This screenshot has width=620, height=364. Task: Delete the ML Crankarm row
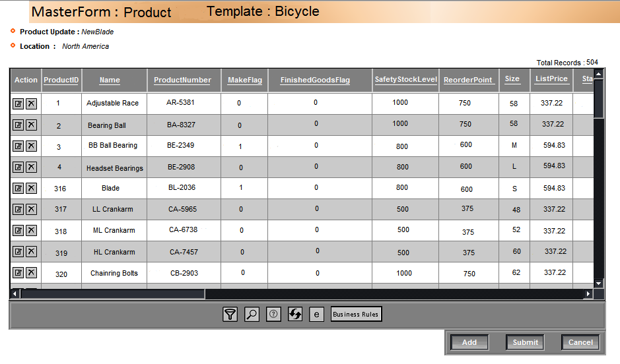click(x=31, y=230)
